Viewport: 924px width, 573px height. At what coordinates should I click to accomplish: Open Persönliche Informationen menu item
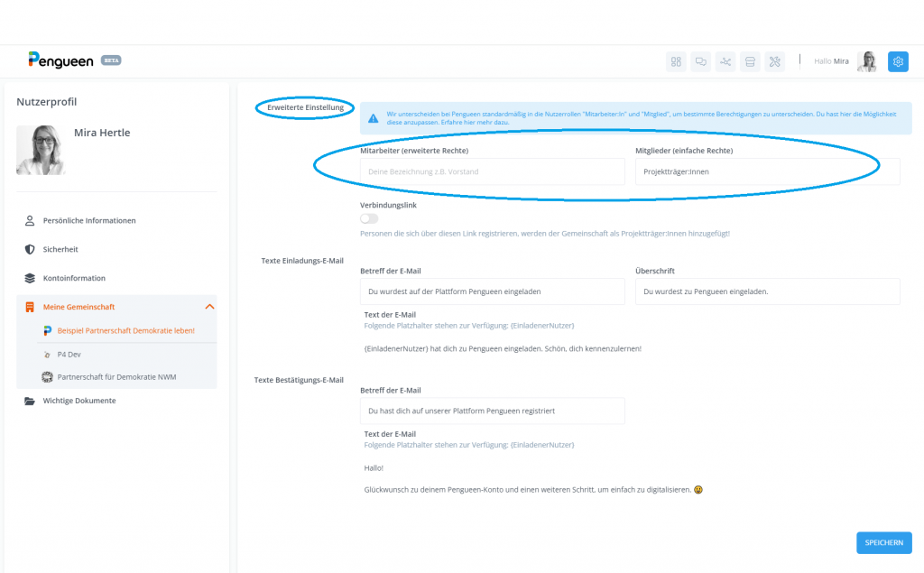(x=89, y=220)
